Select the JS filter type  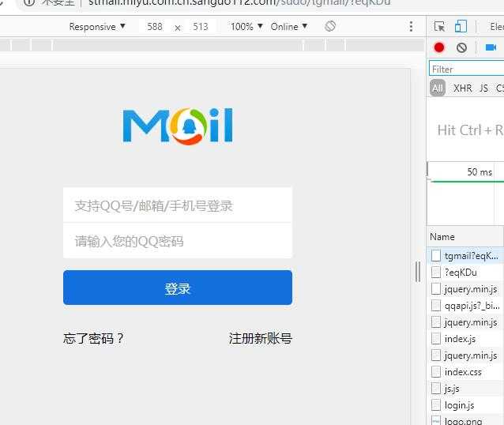pos(483,88)
